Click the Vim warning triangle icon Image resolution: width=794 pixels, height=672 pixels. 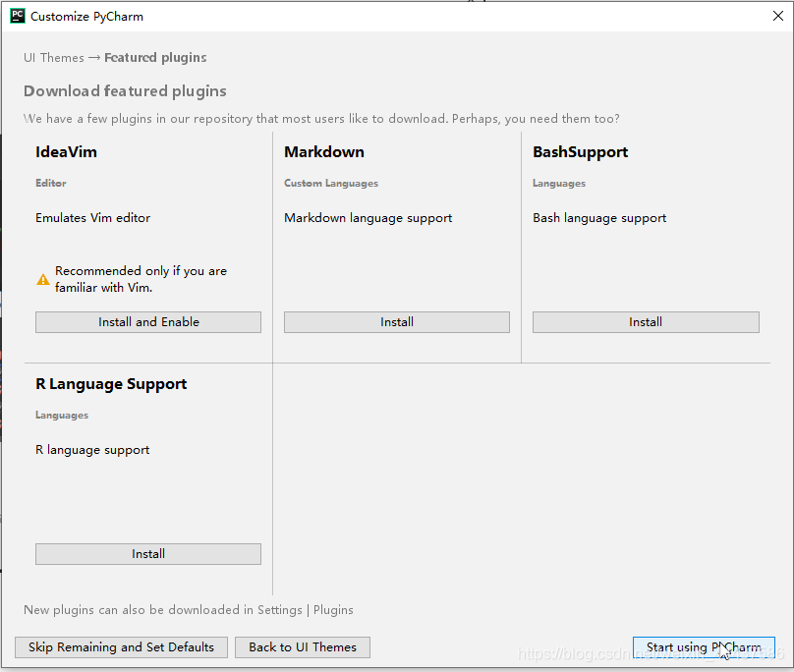(x=43, y=280)
